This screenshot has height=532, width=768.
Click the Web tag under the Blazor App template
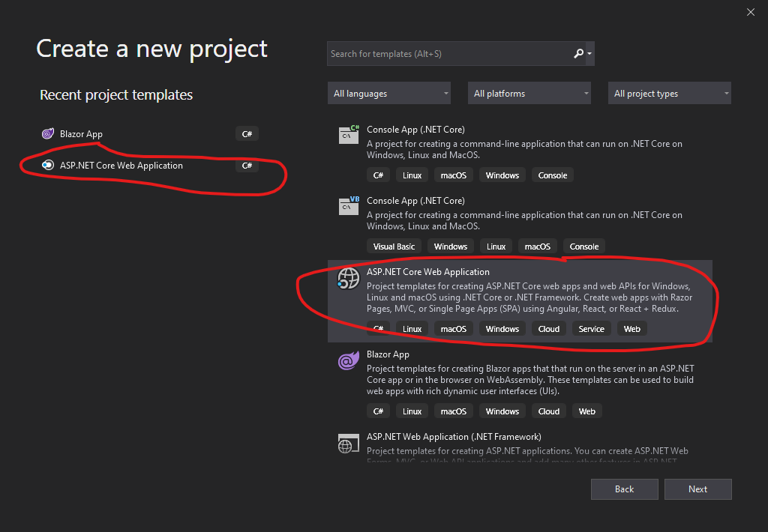pos(586,411)
